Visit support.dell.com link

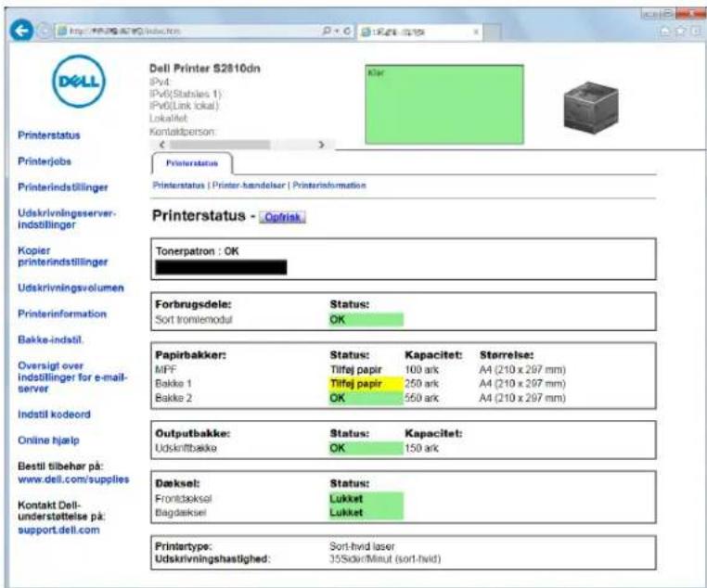(x=58, y=530)
